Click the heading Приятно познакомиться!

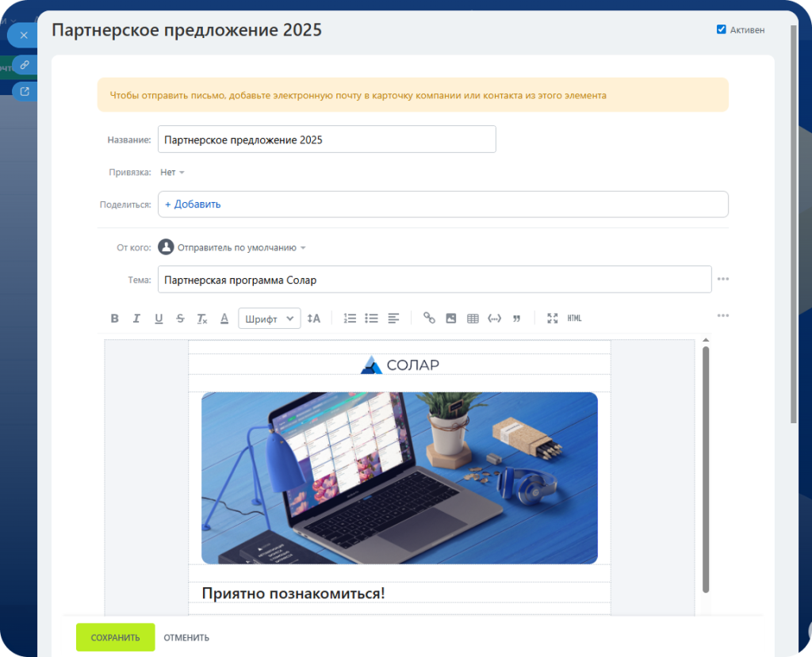tap(293, 594)
